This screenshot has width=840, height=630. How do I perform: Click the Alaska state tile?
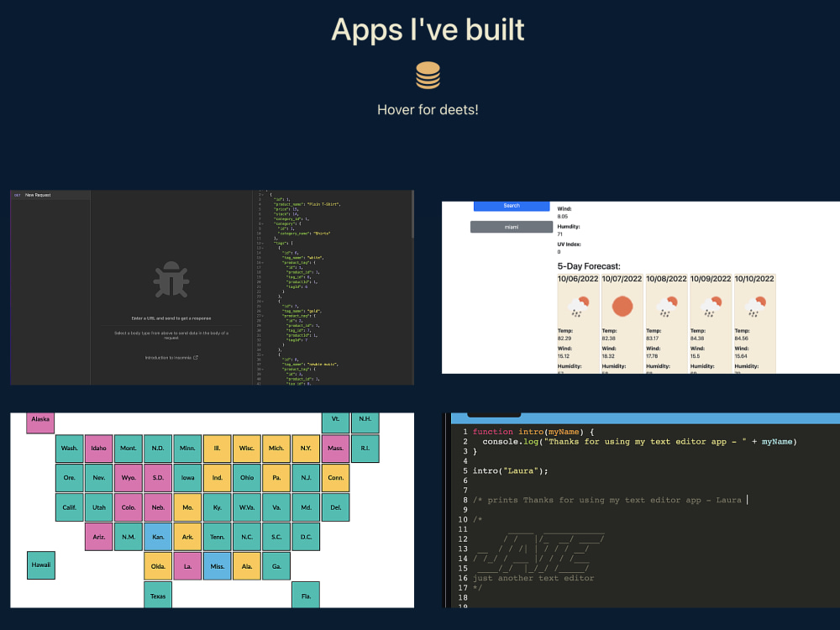40,423
